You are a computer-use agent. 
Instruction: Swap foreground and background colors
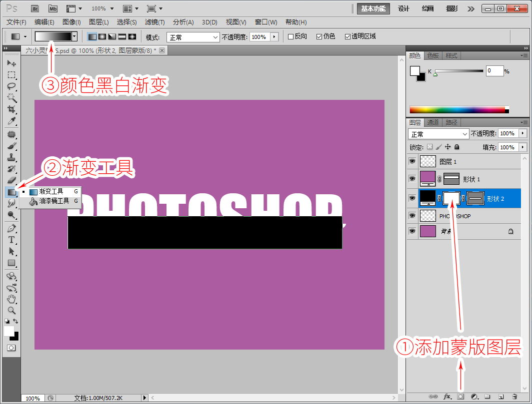coord(15,321)
